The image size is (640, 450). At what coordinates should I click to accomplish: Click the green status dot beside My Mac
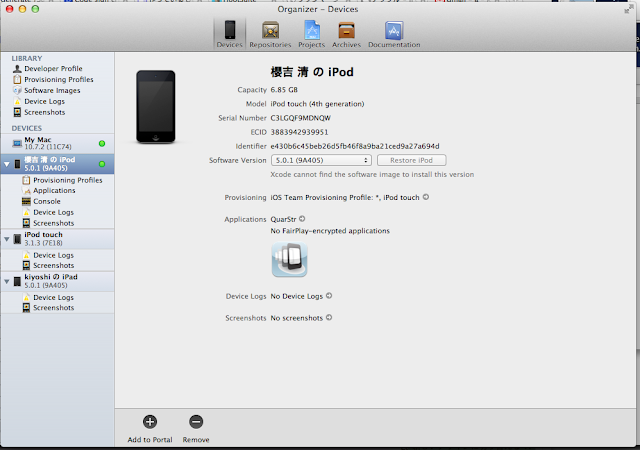102,143
